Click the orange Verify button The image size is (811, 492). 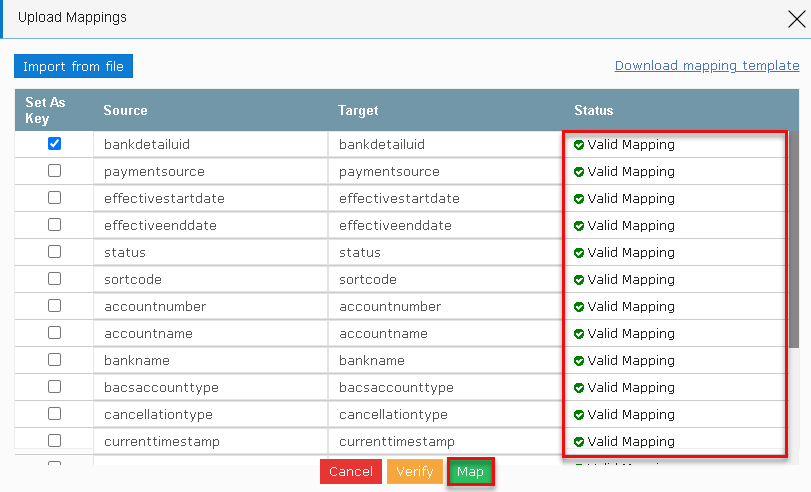(x=415, y=471)
